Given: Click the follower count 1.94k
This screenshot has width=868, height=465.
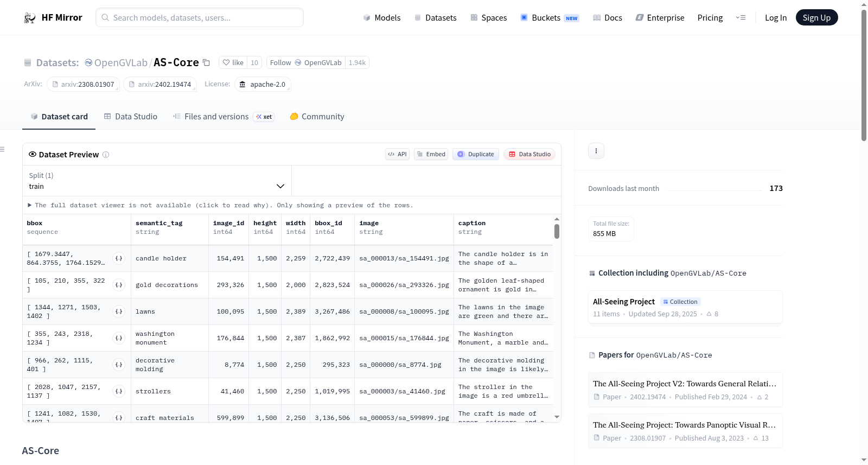Looking at the screenshot, I should pos(357,63).
